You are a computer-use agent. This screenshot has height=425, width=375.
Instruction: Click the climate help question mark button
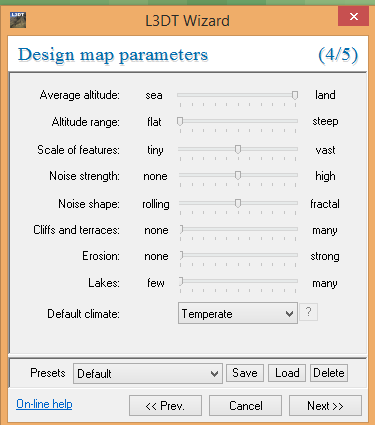[x=308, y=312]
